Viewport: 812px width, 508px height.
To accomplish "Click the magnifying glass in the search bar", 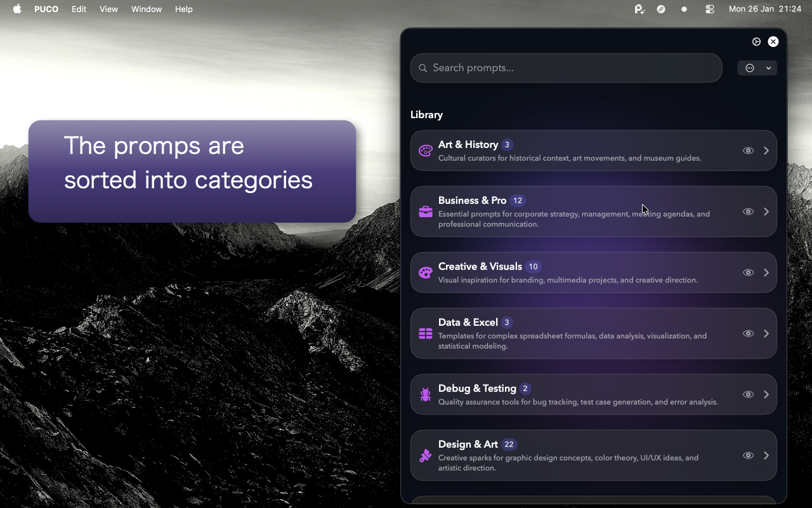I will (423, 67).
